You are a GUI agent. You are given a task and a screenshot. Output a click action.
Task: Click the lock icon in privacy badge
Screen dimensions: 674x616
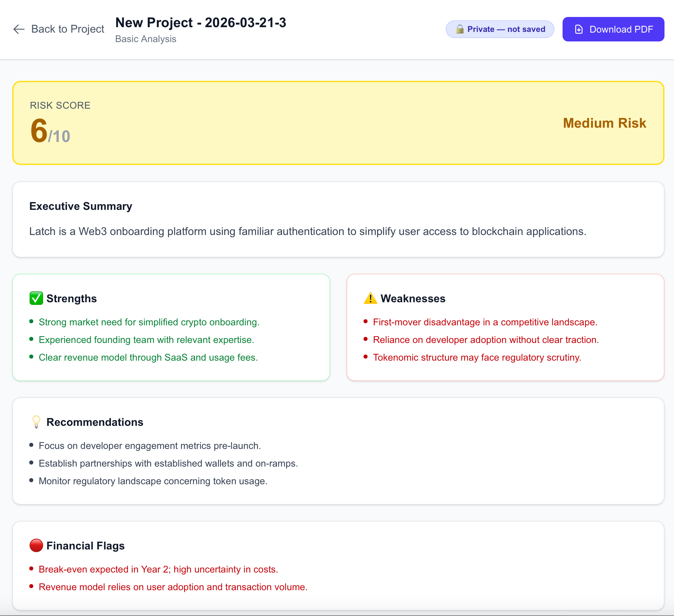[x=460, y=29]
